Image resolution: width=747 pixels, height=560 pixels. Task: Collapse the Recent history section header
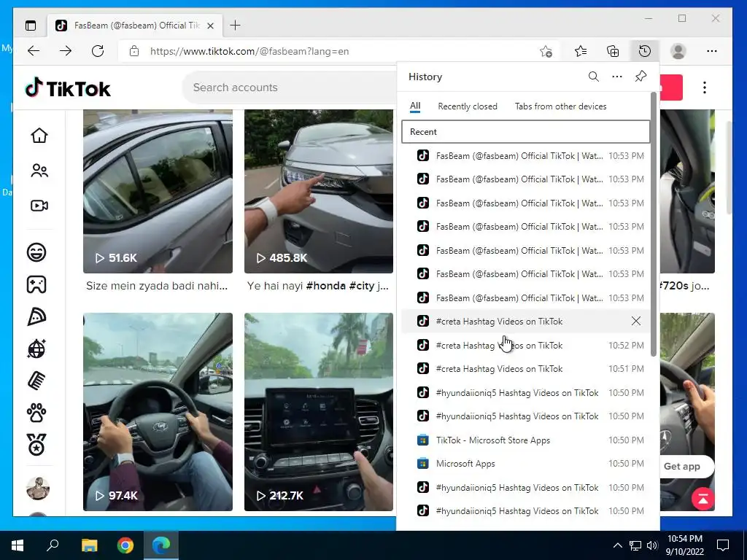point(525,132)
